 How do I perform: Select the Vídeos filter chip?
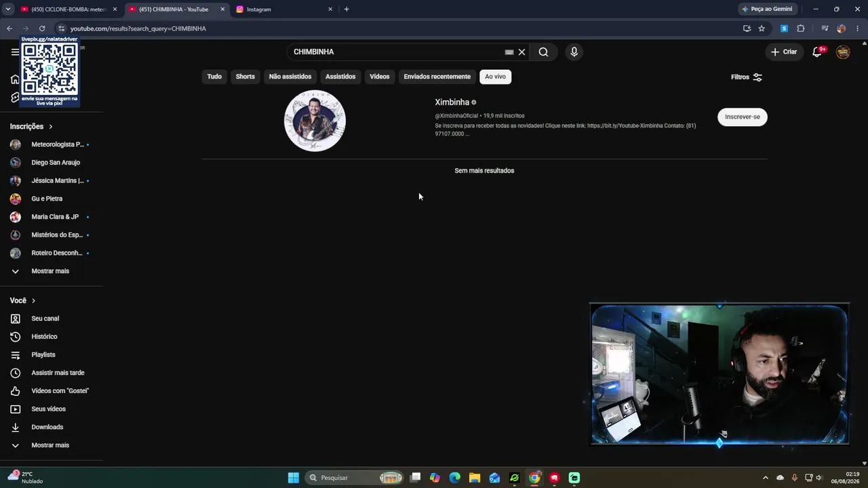pyautogui.click(x=380, y=77)
